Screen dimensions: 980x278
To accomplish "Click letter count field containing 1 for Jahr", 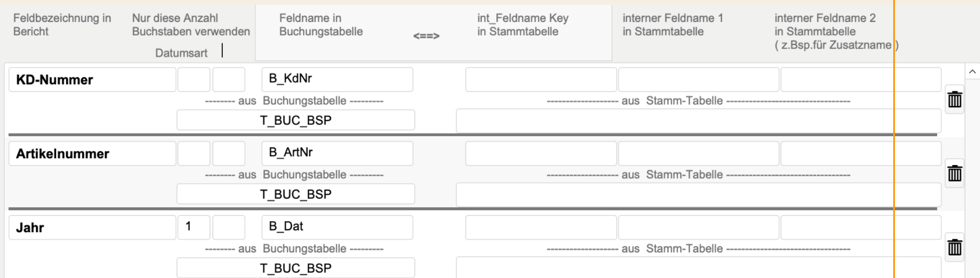I will [193, 228].
